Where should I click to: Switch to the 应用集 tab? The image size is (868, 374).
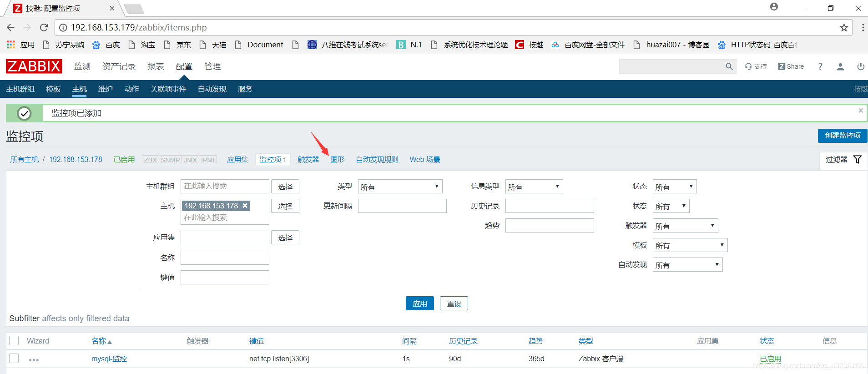238,160
